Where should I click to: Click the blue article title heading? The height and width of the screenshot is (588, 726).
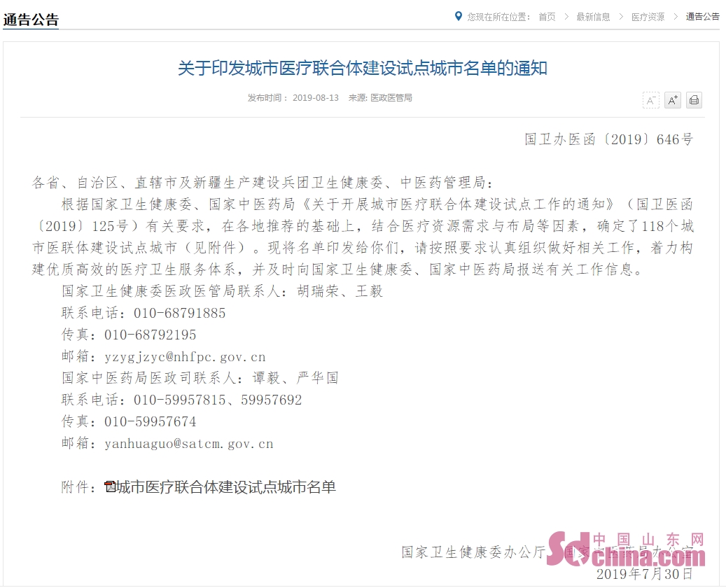(363, 69)
